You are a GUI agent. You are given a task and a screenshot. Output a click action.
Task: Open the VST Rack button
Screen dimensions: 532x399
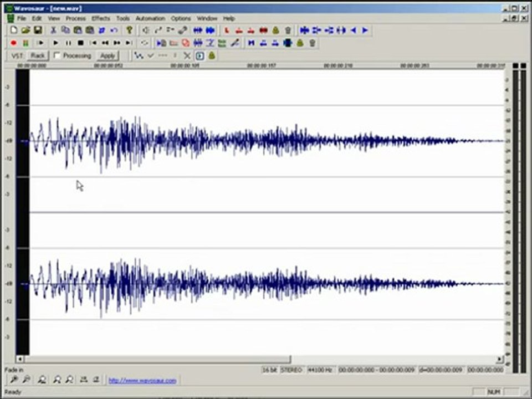click(38, 55)
